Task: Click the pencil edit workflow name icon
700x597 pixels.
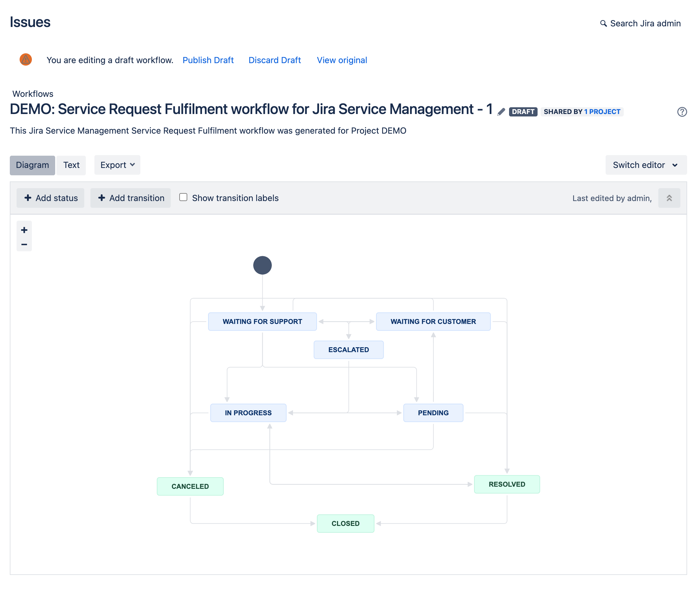Action: pos(501,112)
